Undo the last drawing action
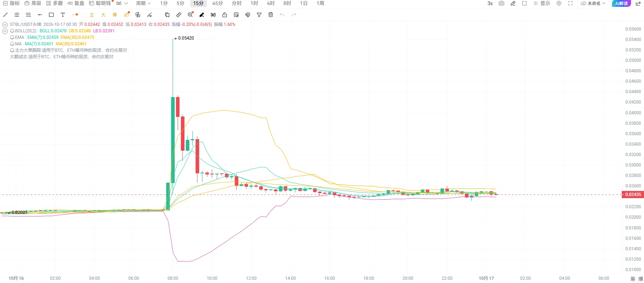 tap(282, 15)
